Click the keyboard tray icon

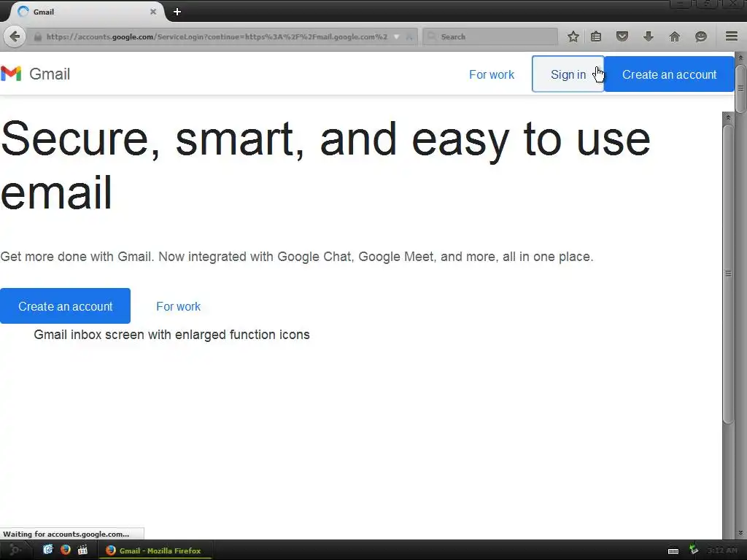673,551
